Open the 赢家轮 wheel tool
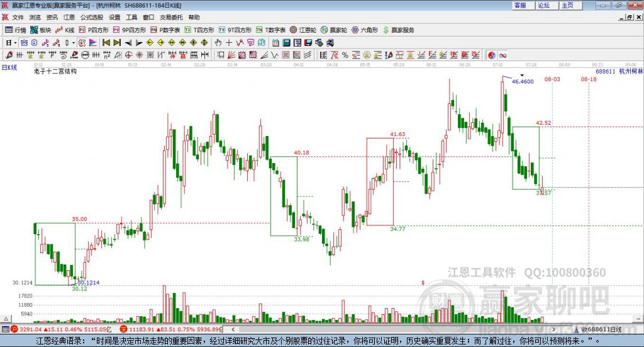Image resolution: width=644 pixels, height=347 pixels. point(334,30)
